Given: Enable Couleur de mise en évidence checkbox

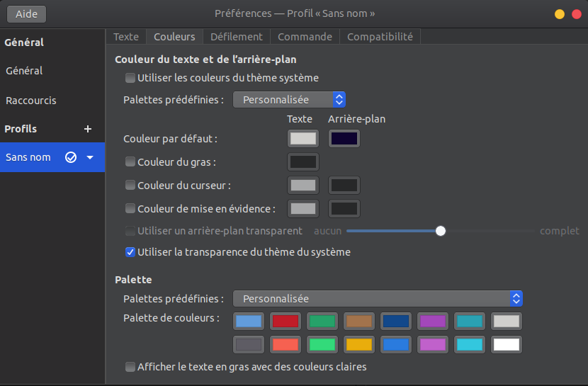Looking at the screenshot, I should 130,208.
